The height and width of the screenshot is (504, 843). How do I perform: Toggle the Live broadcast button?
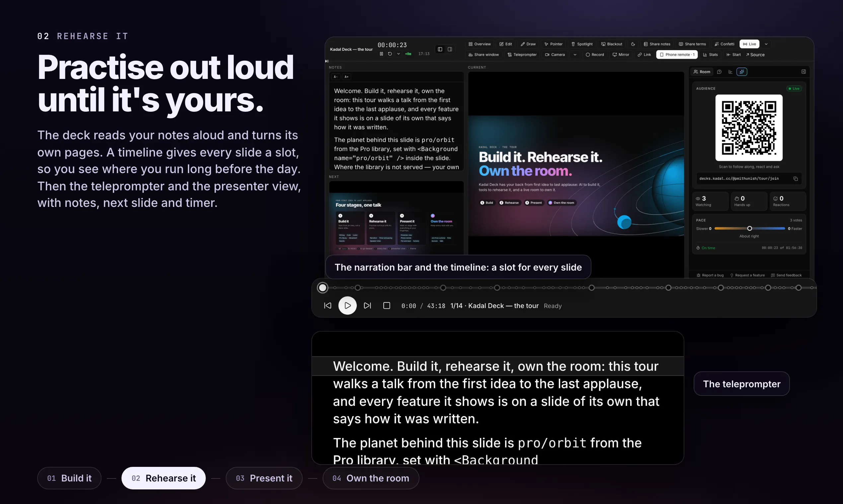coord(749,44)
